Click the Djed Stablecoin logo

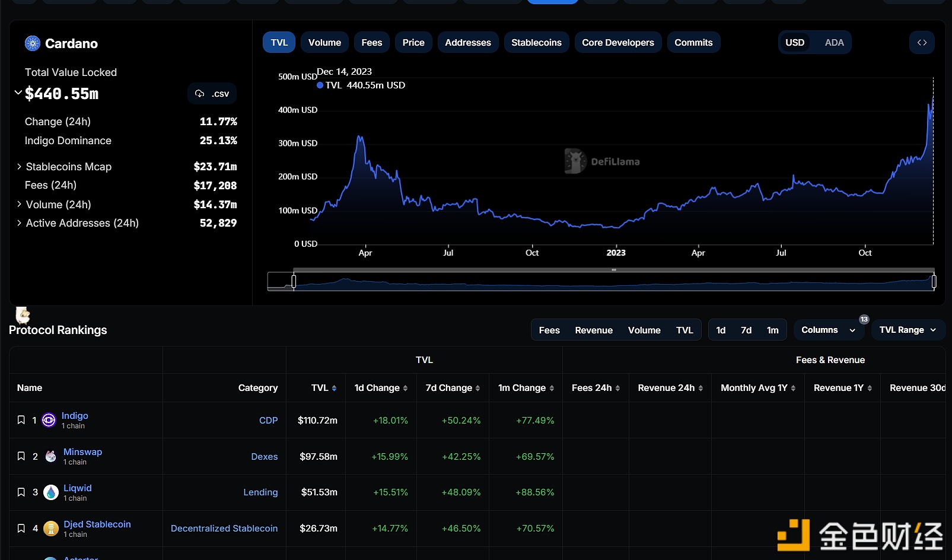coord(51,529)
